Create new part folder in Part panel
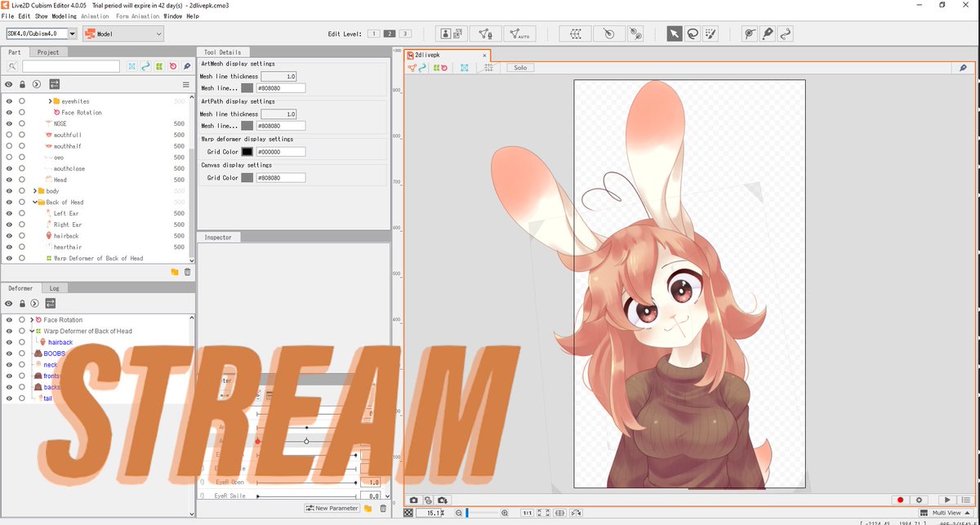This screenshot has height=525, width=980. [x=174, y=271]
